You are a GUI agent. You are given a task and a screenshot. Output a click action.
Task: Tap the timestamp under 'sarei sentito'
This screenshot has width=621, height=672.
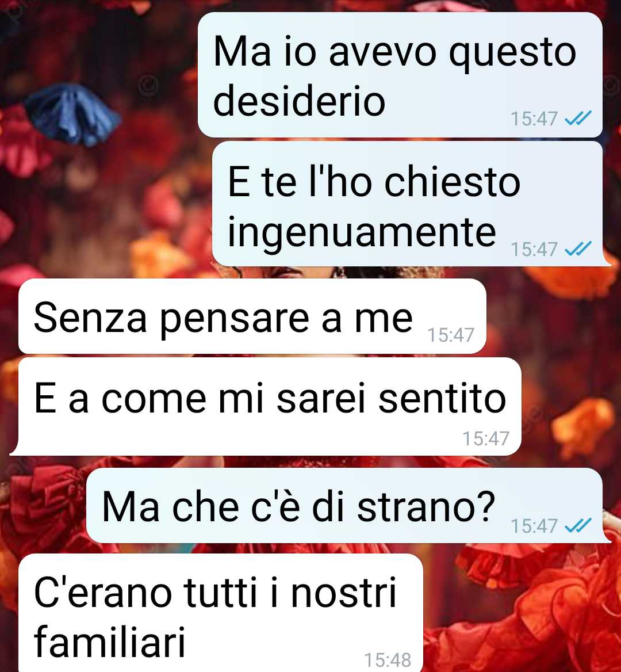[486, 438]
